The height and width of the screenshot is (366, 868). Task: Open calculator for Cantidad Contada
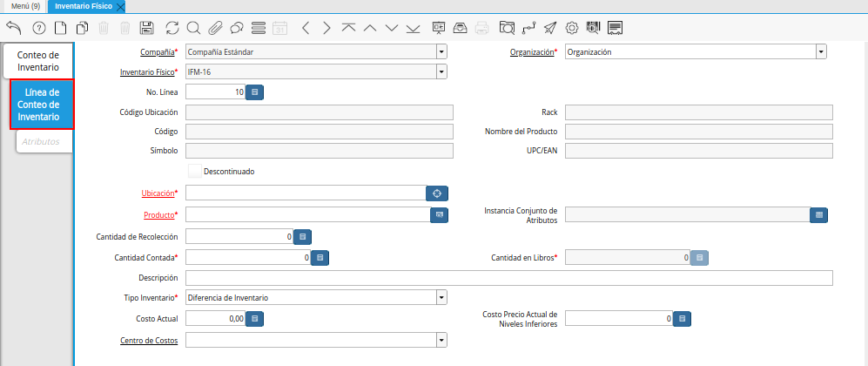click(320, 258)
